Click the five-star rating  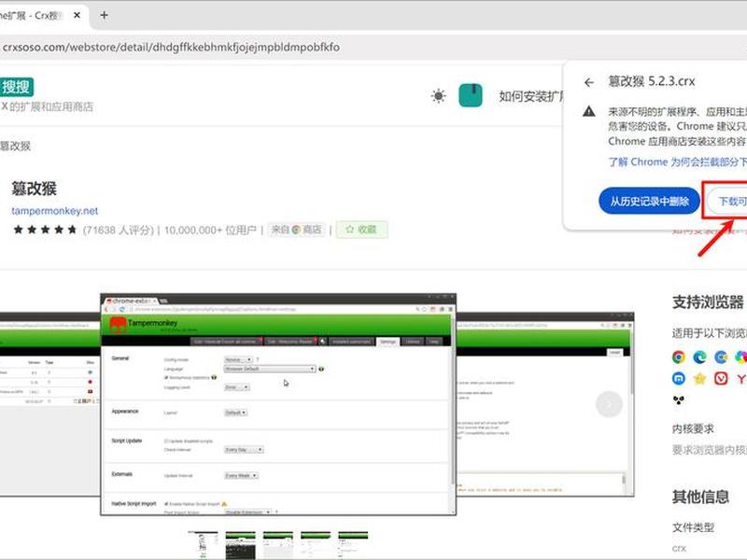click(x=45, y=230)
